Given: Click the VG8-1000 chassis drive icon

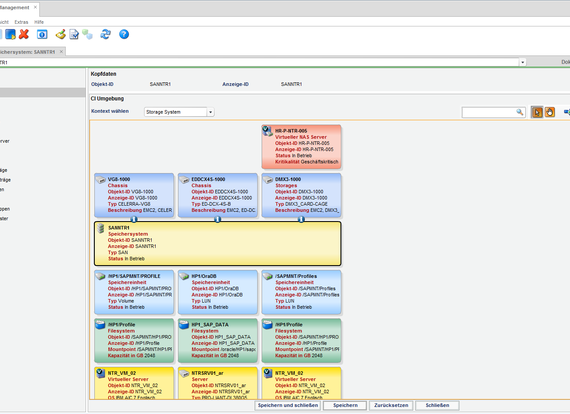Looking at the screenshot, I should click(x=101, y=180).
